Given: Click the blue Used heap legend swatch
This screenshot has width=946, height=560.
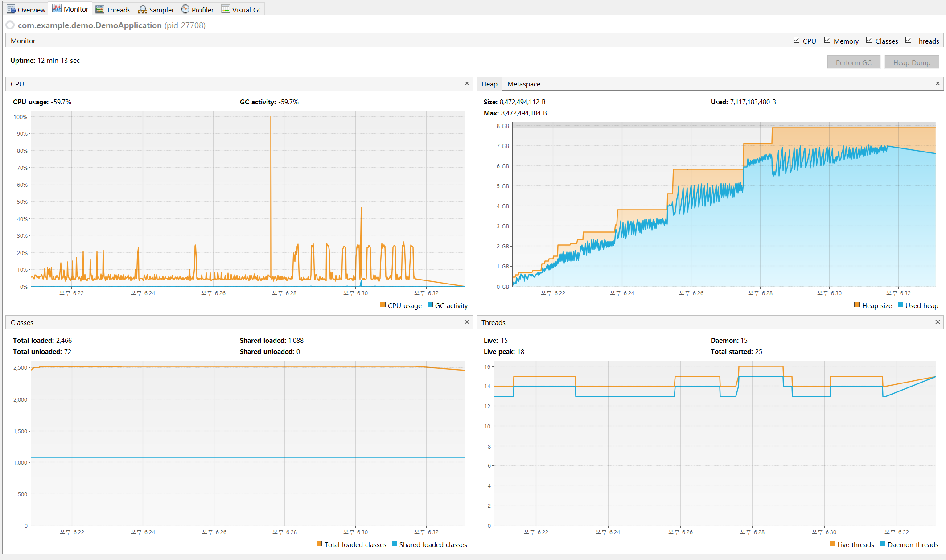Looking at the screenshot, I should point(900,305).
